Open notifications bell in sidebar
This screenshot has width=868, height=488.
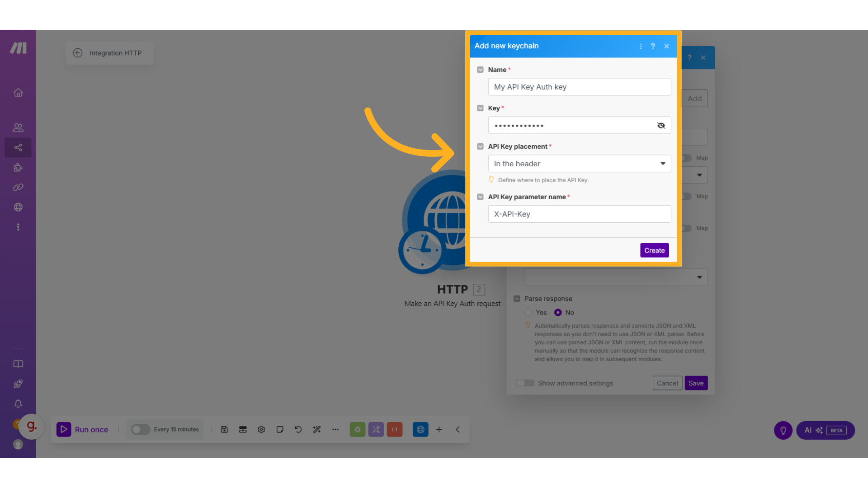coord(18,404)
